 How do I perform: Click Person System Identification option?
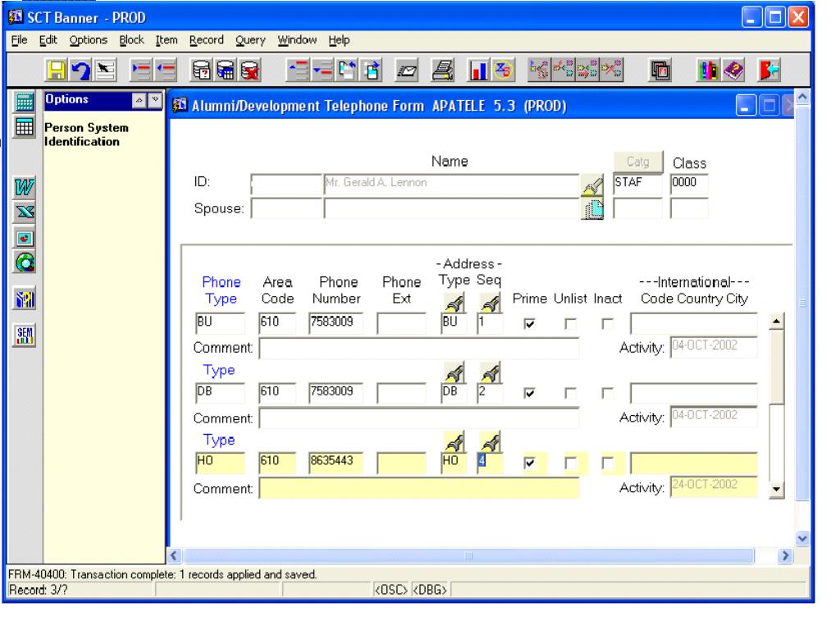[x=86, y=135]
